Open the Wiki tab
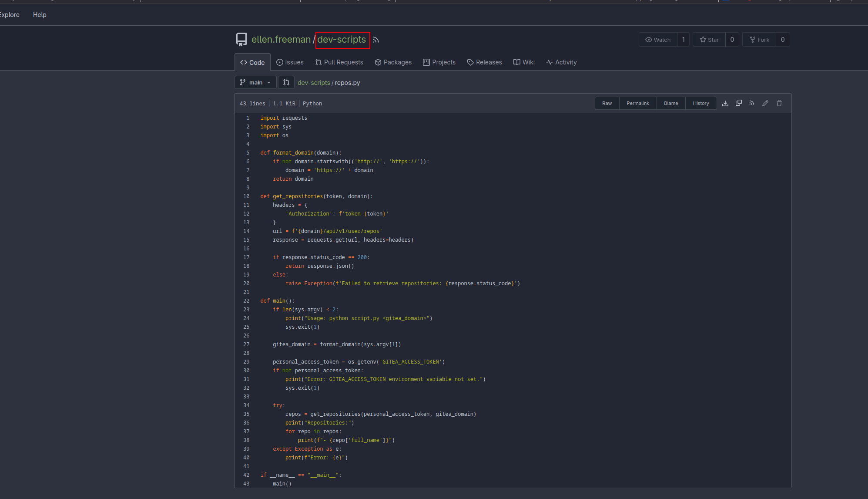The height and width of the screenshot is (499, 868). pyautogui.click(x=524, y=62)
